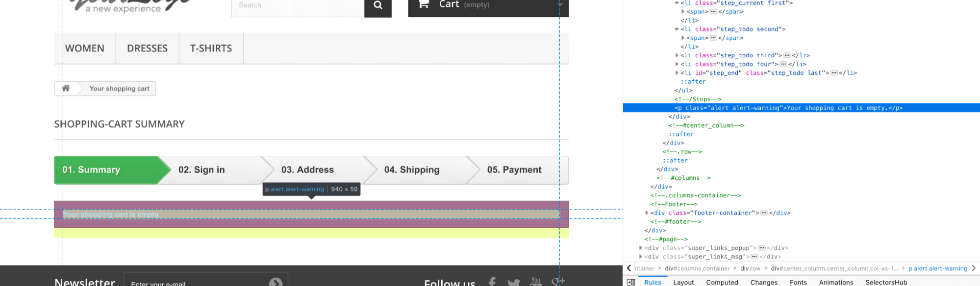Toggle the inspector sidebar pane icon
Image resolution: width=980 pixels, height=286 pixels.
click(631, 282)
